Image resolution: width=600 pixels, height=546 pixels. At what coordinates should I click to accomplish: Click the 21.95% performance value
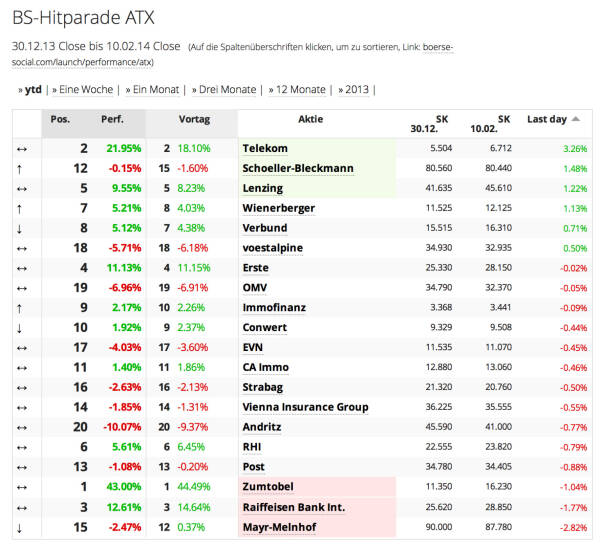pyautogui.click(x=124, y=148)
